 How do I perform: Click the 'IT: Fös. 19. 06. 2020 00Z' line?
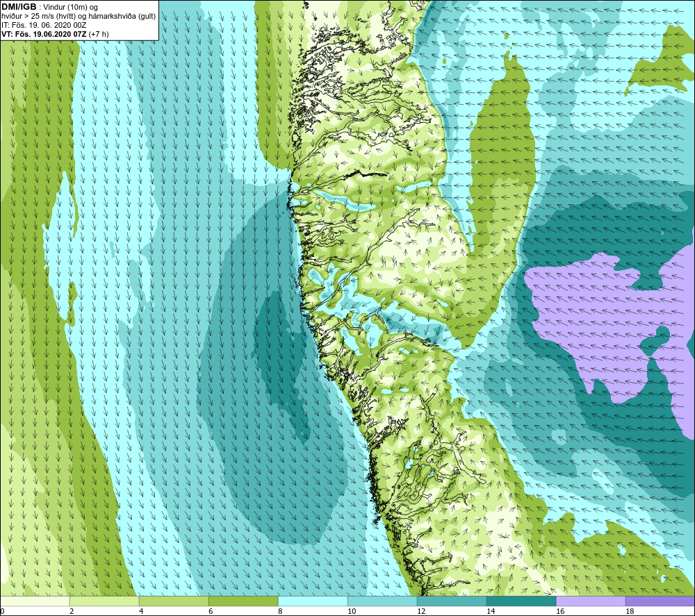pos(44,25)
